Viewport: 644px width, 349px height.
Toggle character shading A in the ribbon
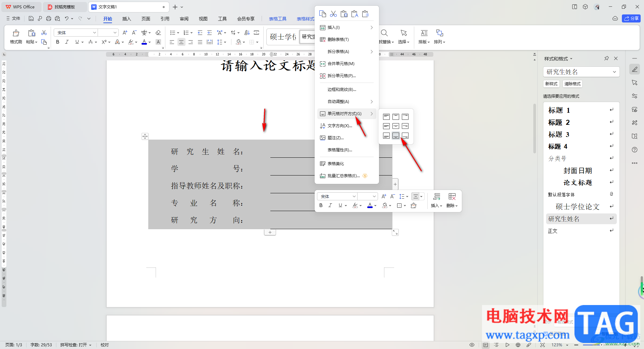pyautogui.click(x=158, y=42)
